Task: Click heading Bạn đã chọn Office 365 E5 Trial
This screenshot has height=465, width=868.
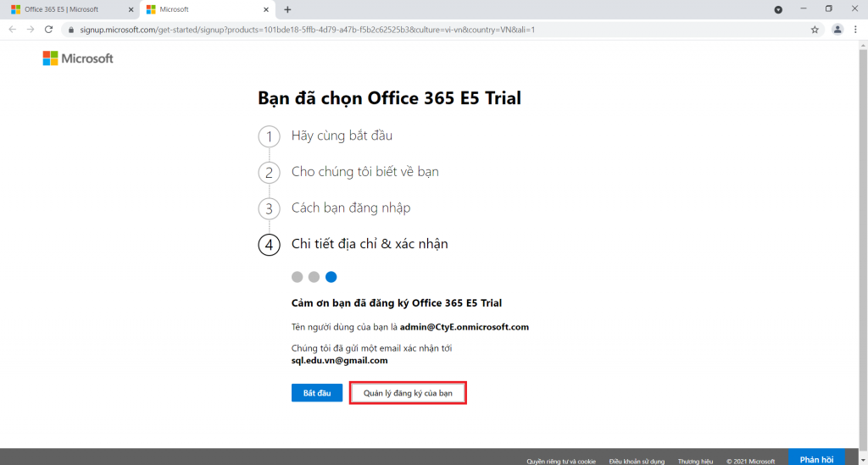Action: (389, 98)
